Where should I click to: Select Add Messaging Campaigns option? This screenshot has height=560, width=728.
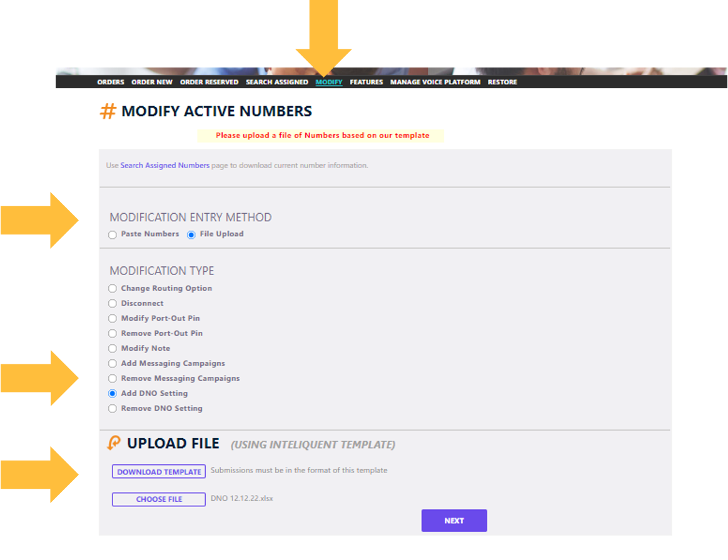pyautogui.click(x=113, y=364)
